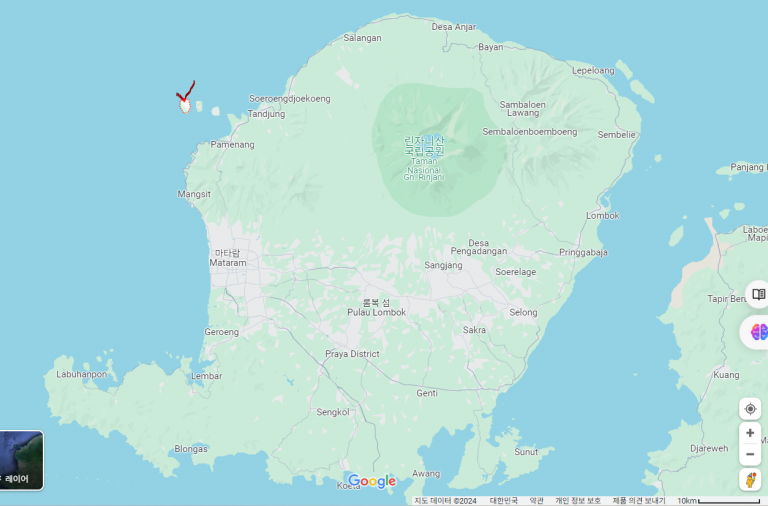Screen dimensions: 768x506
Task: Select the Pulau Lombok island label
Action: [x=376, y=312]
